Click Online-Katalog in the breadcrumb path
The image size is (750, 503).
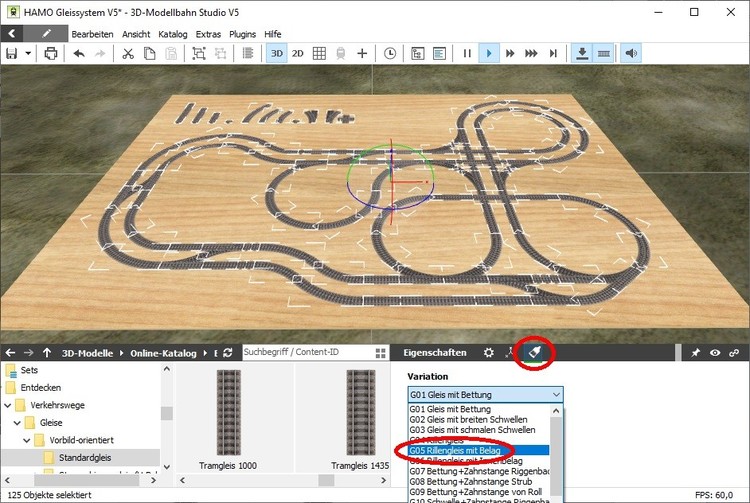click(x=163, y=353)
